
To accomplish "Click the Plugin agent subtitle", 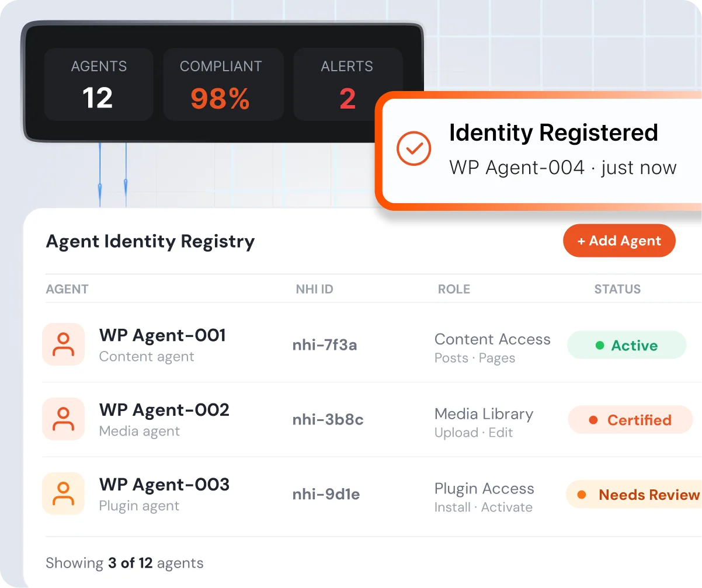I will (139, 506).
